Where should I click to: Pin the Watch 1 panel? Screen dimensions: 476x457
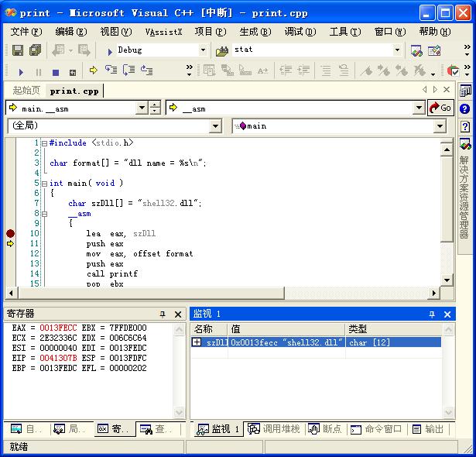(432, 314)
